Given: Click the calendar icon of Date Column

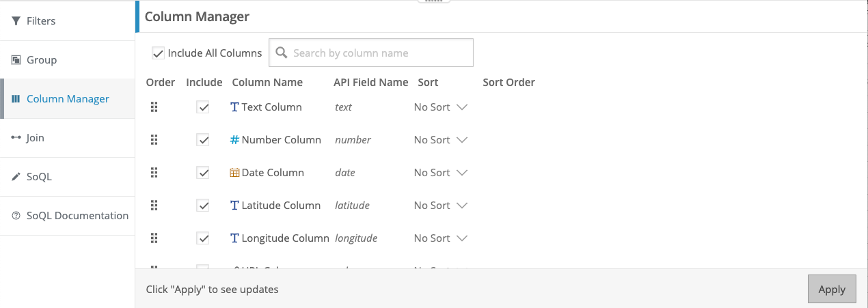Looking at the screenshot, I should [234, 173].
